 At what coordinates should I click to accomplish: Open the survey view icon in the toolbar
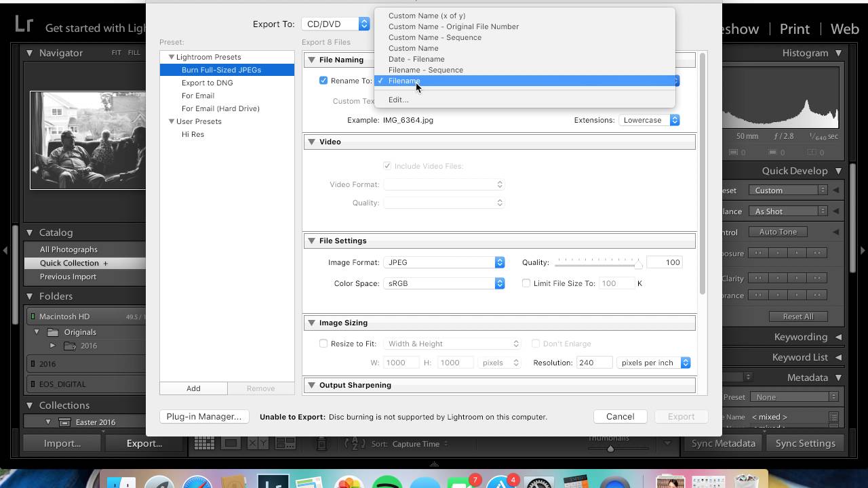[285, 443]
